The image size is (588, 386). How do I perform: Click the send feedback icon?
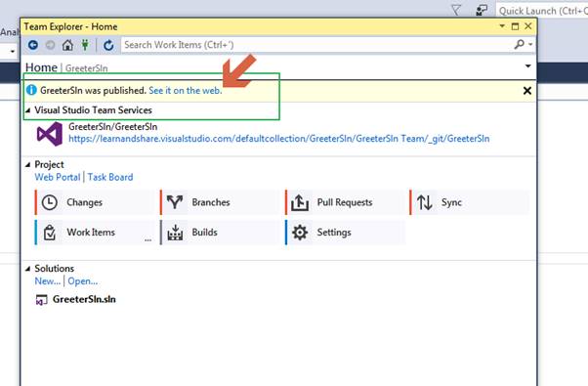[x=482, y=10]
